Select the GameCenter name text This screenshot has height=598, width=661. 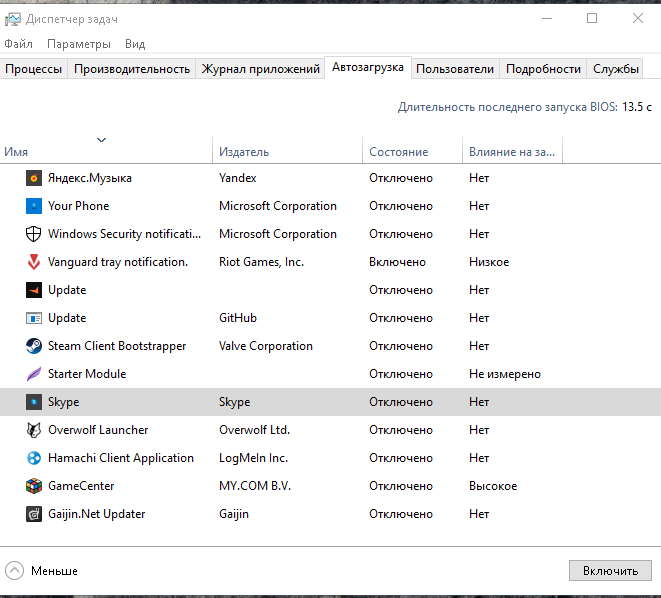pyautogui.click(x=81, y=486)
